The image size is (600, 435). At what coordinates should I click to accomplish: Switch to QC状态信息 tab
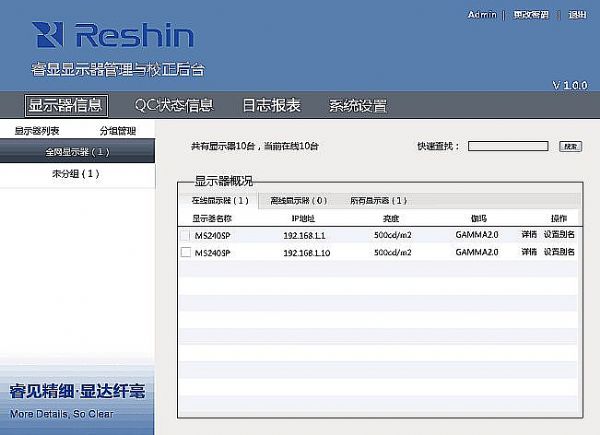[174, 105]
